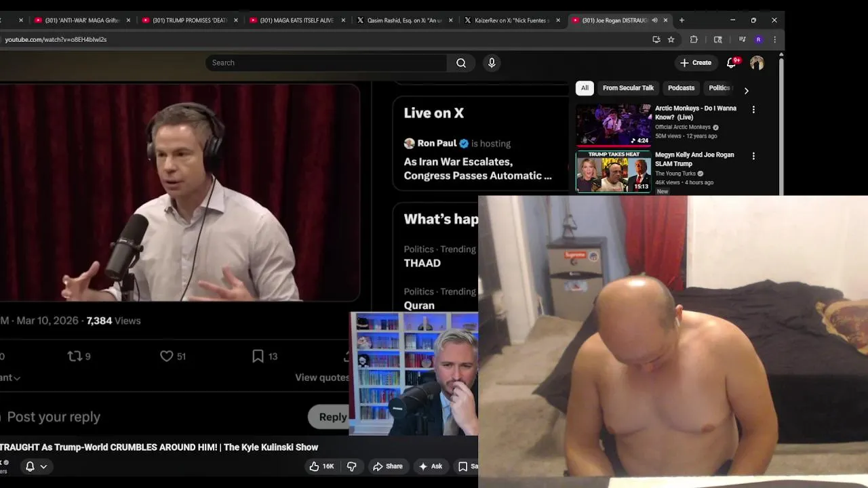The image size is (868, 488).
Task: Select the Podcasts chip
Action: (681, 88)
